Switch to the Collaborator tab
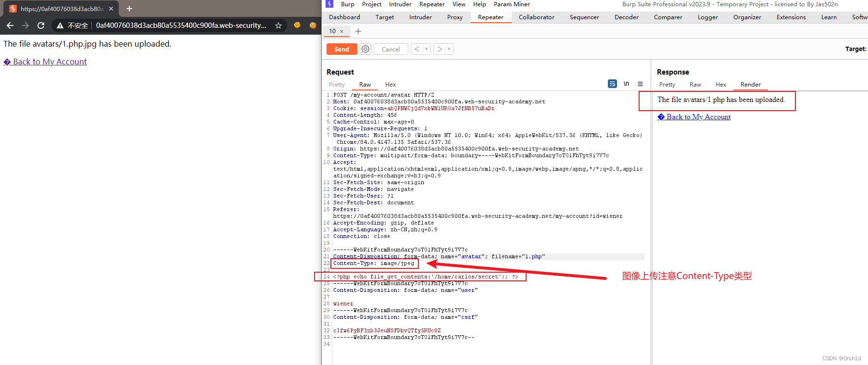Screen dimensions: 868x365 click(x=537, y=17)
